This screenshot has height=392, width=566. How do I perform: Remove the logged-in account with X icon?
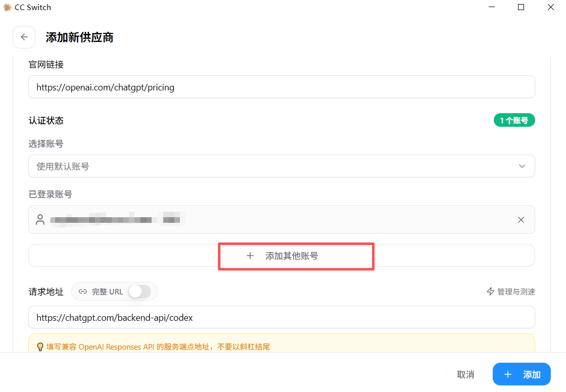click(521, 220)
